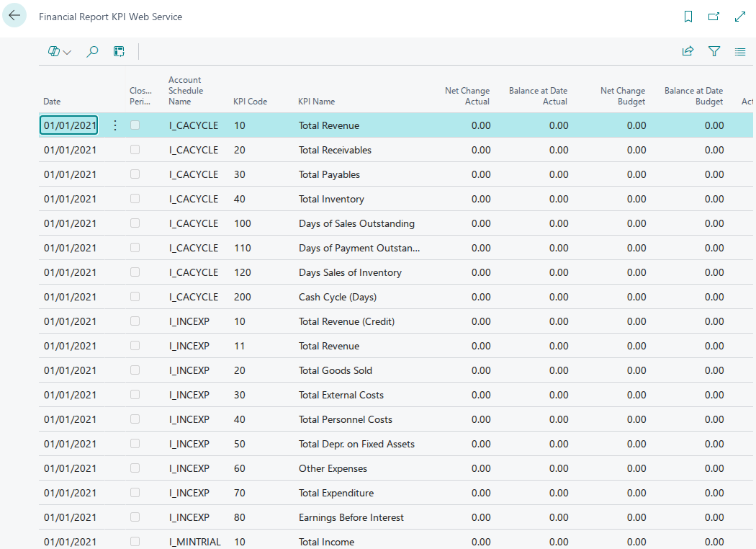Viewport: 756px width, 549px height.
Task: Click the Balance at Date Actual header
Action: 538,96
